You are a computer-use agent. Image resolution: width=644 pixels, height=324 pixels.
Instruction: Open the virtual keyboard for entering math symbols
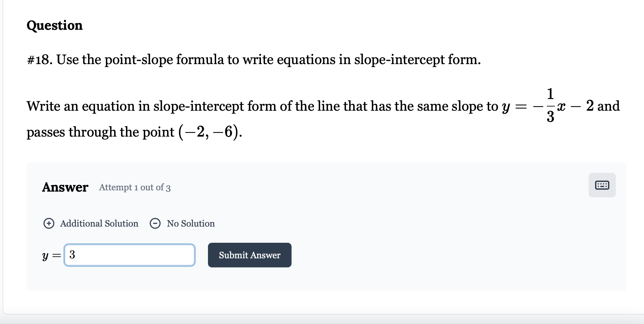pos(602,184)
